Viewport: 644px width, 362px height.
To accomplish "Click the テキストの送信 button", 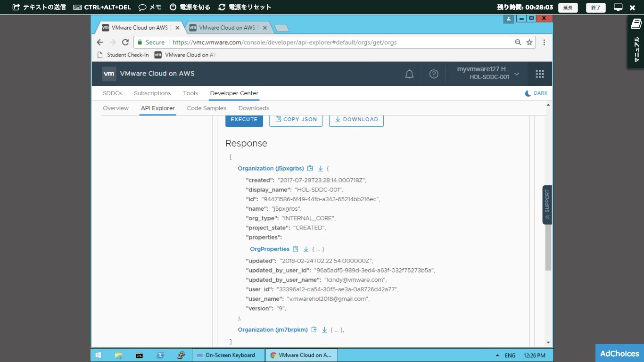I will coord(39,7).
